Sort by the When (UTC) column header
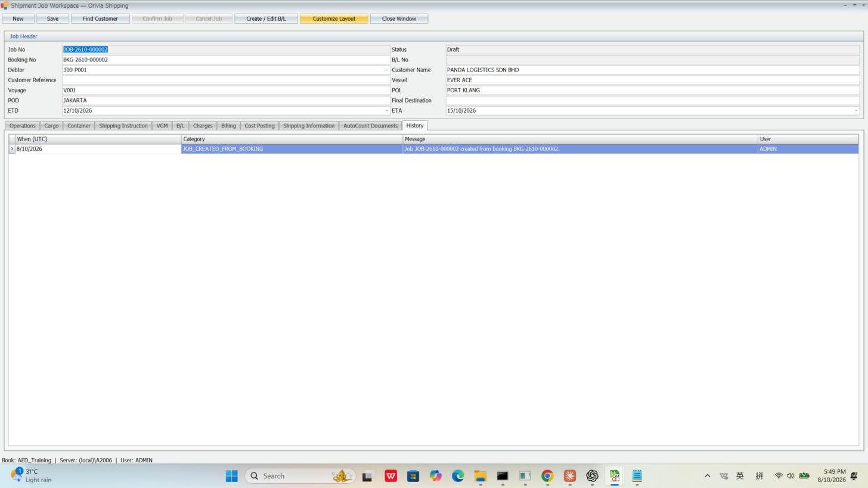The height and width of the screenshot is (488, 868). point(98,139)
